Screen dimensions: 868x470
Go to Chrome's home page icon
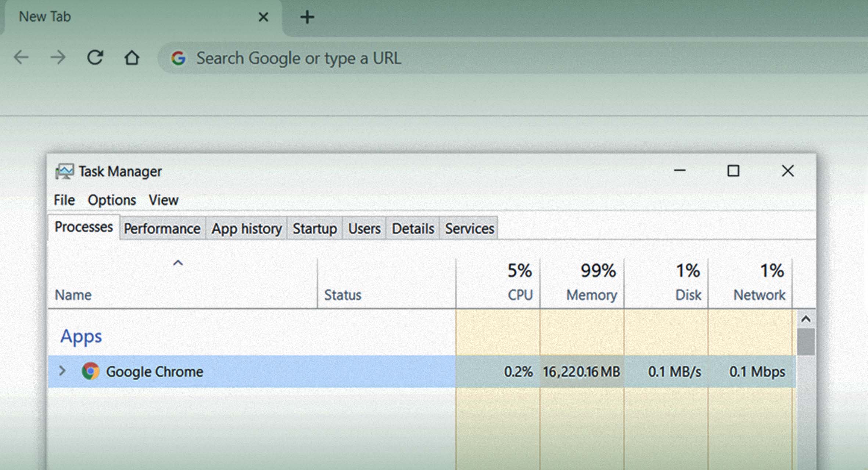click(132, 57)
